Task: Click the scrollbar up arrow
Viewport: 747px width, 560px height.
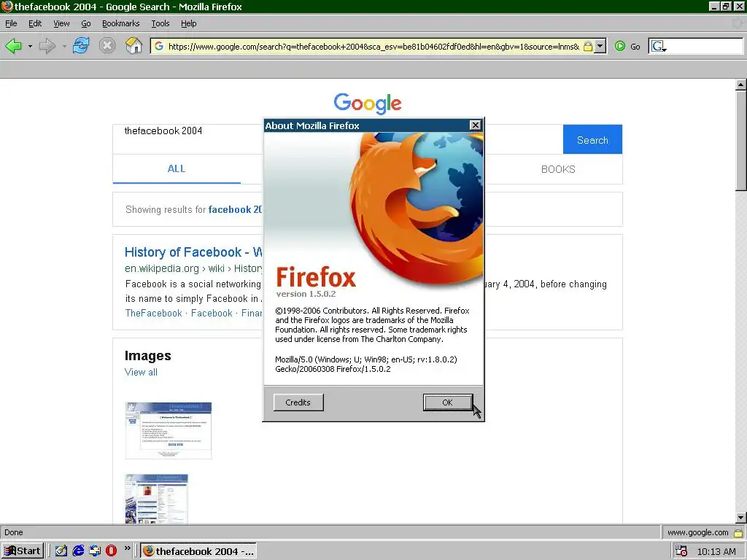Action: click(x=740, y=85)
